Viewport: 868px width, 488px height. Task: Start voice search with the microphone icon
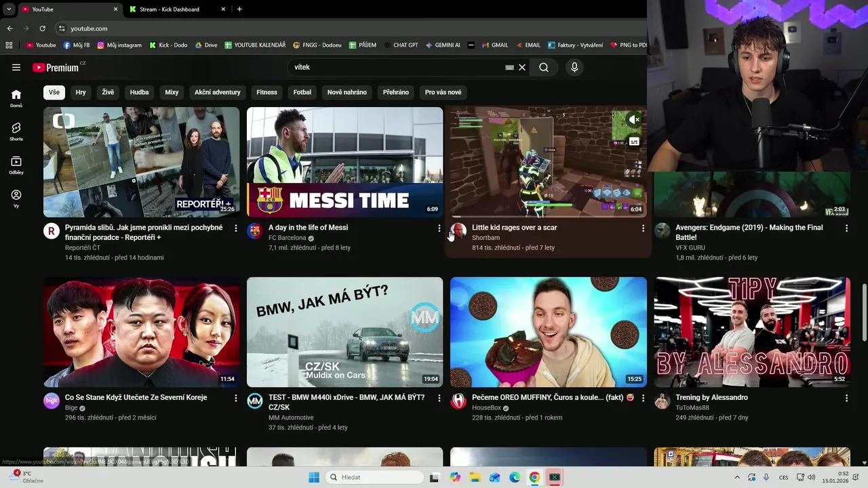574,67
